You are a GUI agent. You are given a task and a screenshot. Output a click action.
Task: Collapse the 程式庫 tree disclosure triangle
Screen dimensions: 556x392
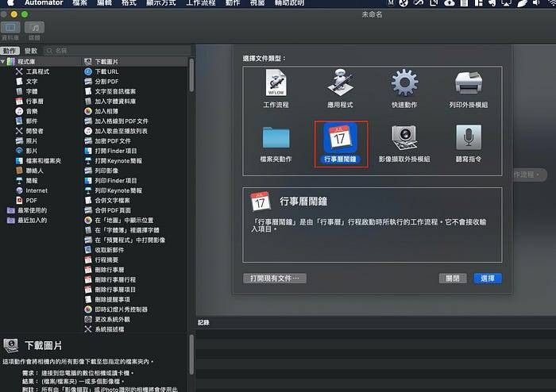point(3,62)
